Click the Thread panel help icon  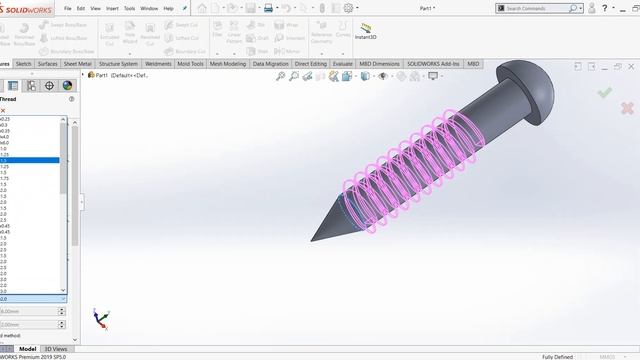(x=72, y=99)
